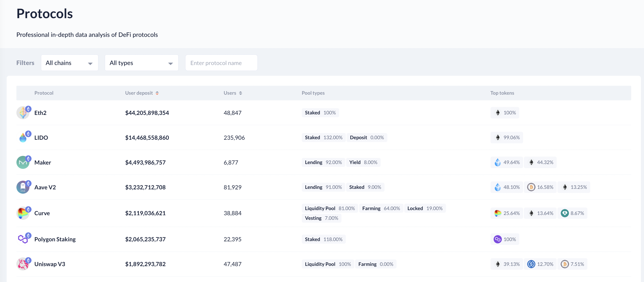Screen dimensions: 644x282
Task: Click the Eth2 protocol logo icon
Action: (23, 113)
